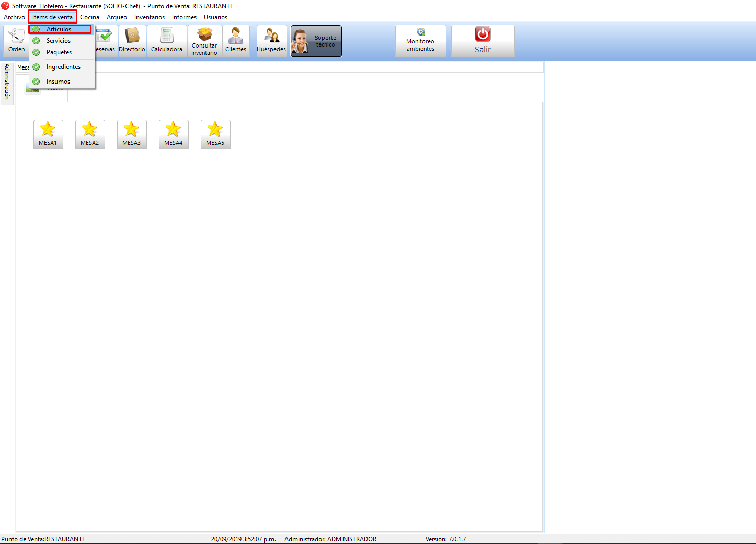Choose Artículos from the open menu
This screenshot has width=756, height=544.
point(59,29)
